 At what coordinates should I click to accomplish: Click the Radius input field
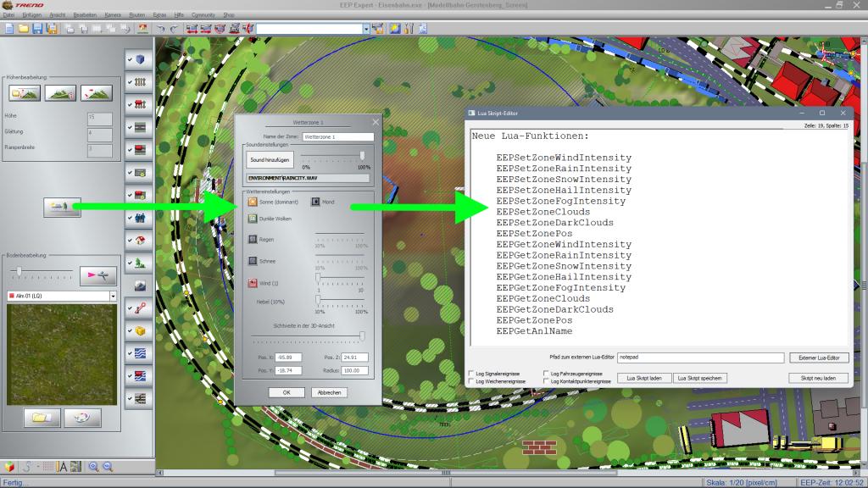pyautogui.click(x=355, y=371)
